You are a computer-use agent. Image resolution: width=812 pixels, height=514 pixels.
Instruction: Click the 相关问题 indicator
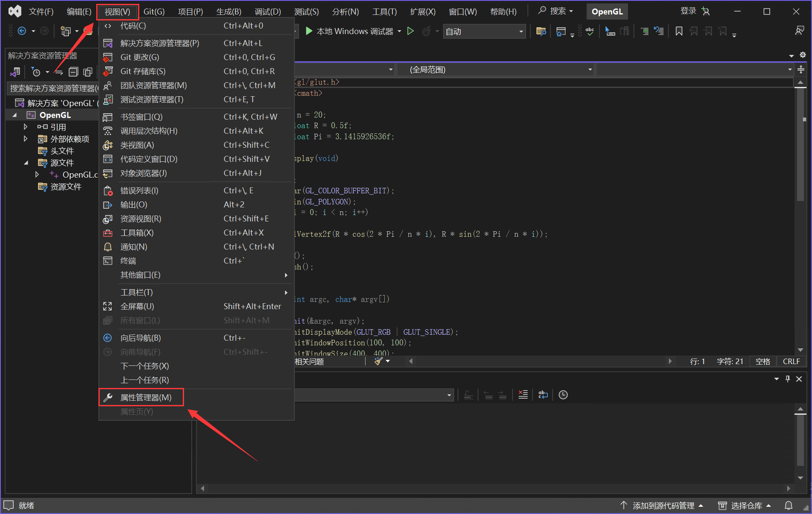point(309,362)
